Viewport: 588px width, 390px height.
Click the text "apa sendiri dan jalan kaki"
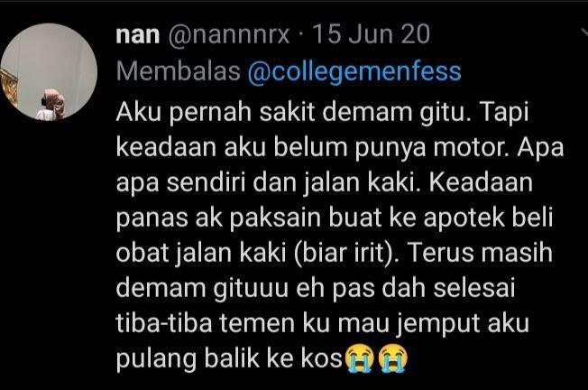(268, 183)
